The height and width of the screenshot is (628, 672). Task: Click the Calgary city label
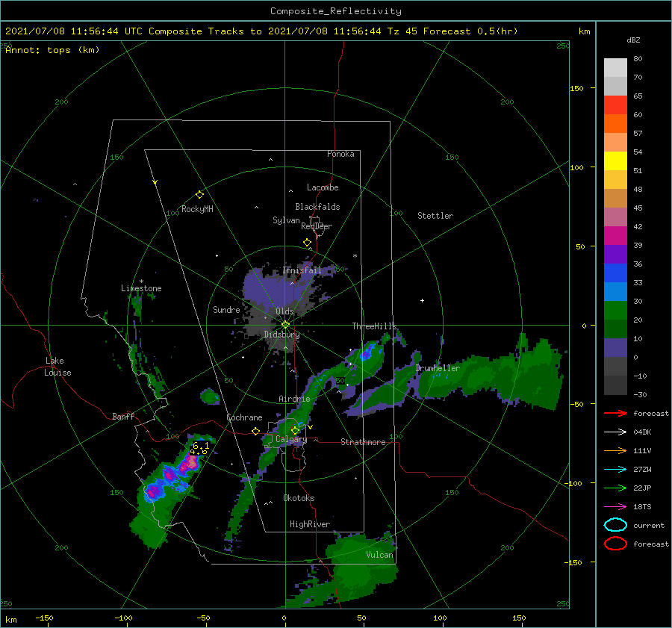291,439
